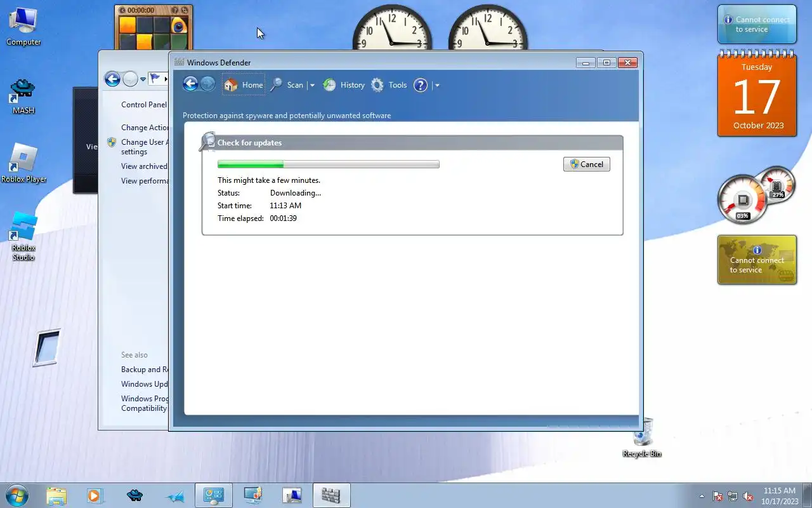Open Change User Account Control settings link

[145, 147]
